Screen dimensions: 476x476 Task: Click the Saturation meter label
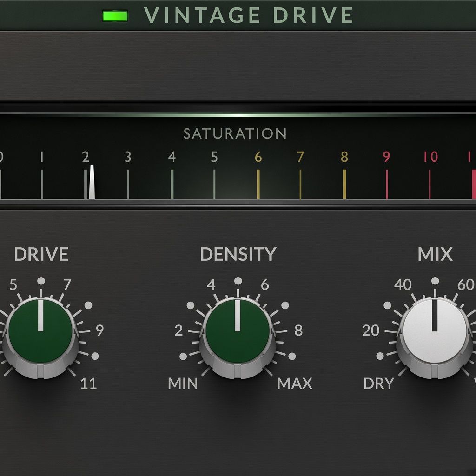point(235,133)
